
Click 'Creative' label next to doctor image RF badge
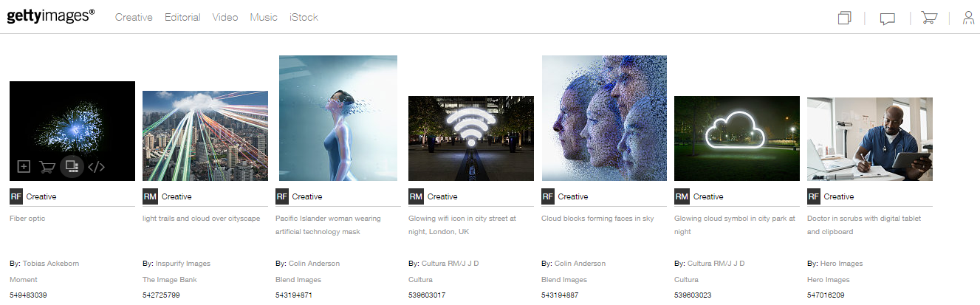point(839,196)
